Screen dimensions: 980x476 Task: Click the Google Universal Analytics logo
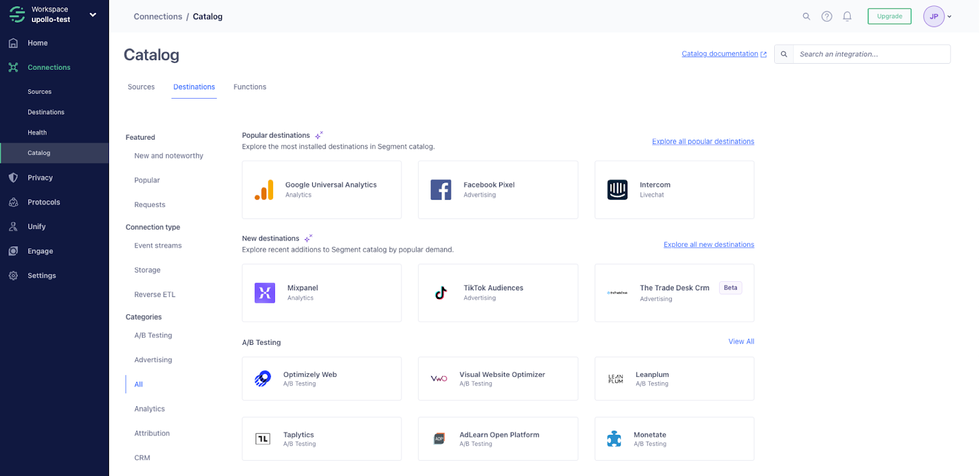coord(264,190)
